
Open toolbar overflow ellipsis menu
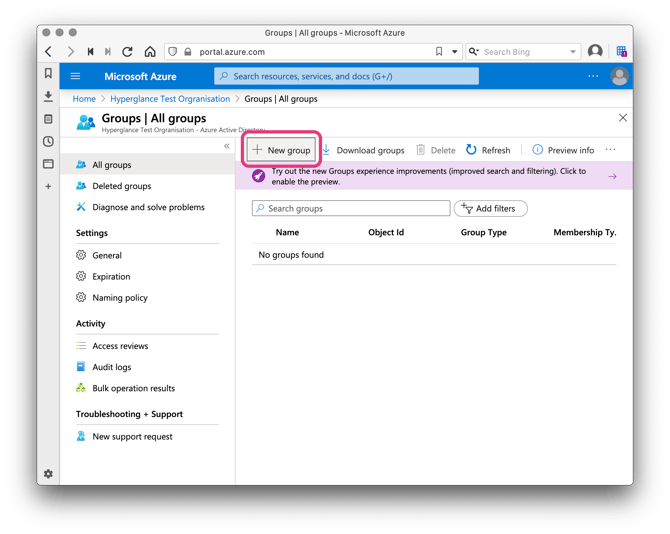610,150
